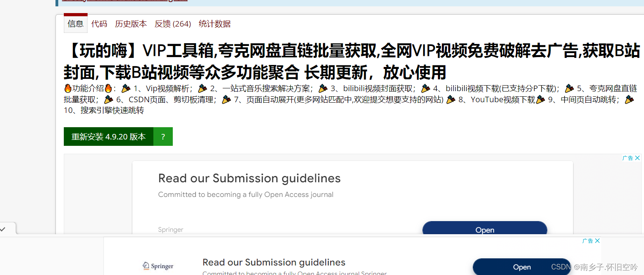Viewport: 644px width, 275px height.
Task: Click the text 10、搜索引擎快速跳转
Action: click(x=104, y=110)
